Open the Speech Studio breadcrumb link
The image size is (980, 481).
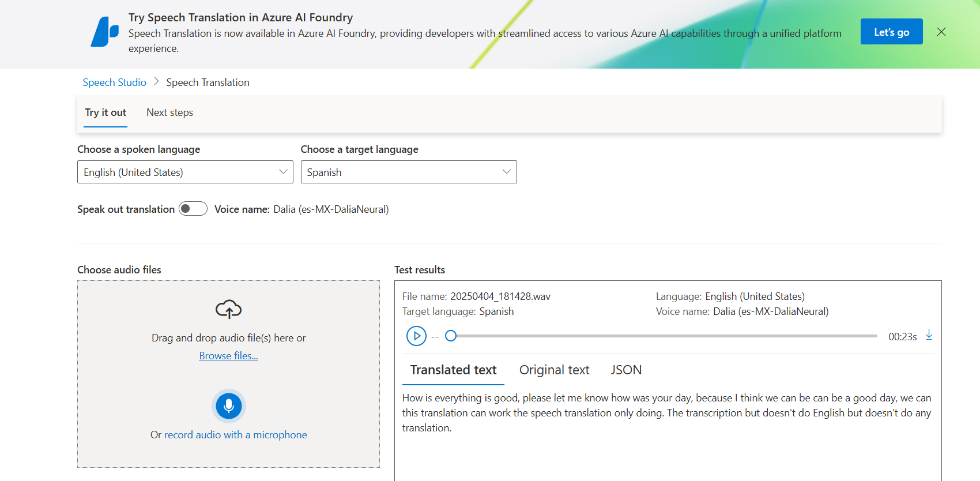click(x=114, y=82)
